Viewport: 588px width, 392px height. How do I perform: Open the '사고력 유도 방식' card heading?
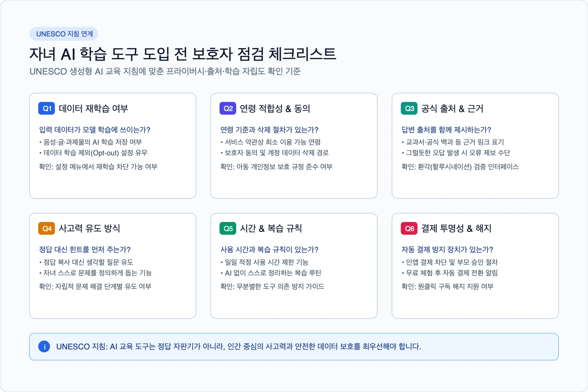click(x=89, y=229)
